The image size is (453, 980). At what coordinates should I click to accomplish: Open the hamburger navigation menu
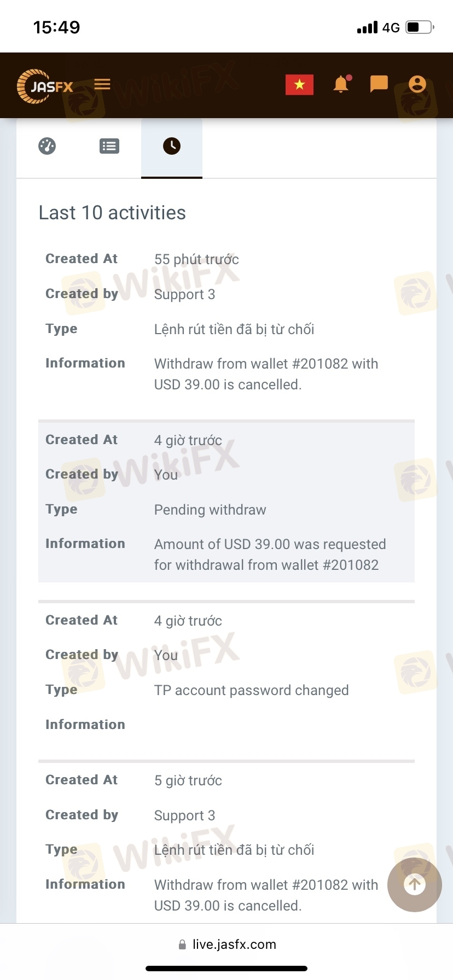[x=102, y=84]
